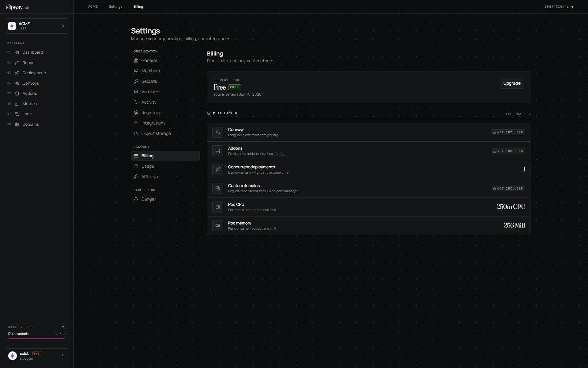Click the Object storage cloud icon
This screenshot has width=588, height=368.
point(136,133)
